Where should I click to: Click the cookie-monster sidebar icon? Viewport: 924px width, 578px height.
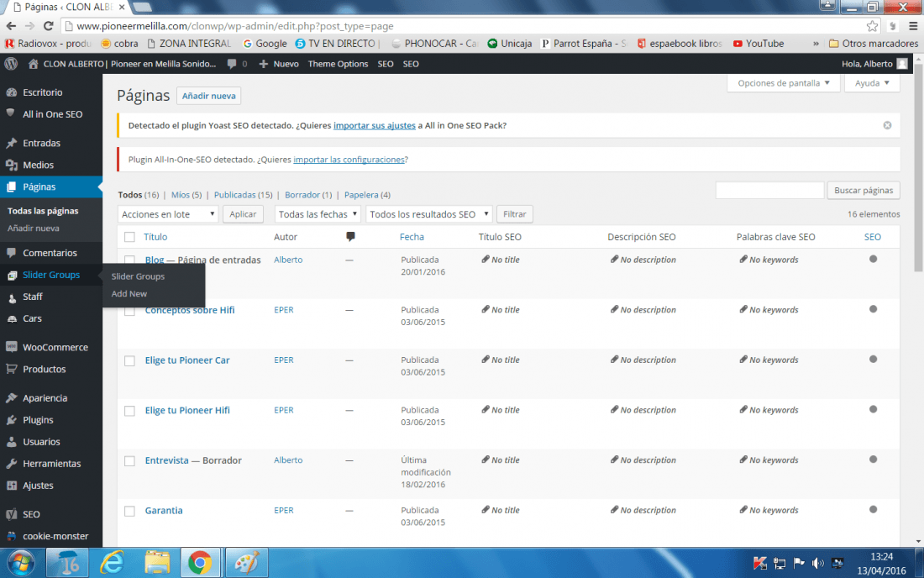pos(12,536)
